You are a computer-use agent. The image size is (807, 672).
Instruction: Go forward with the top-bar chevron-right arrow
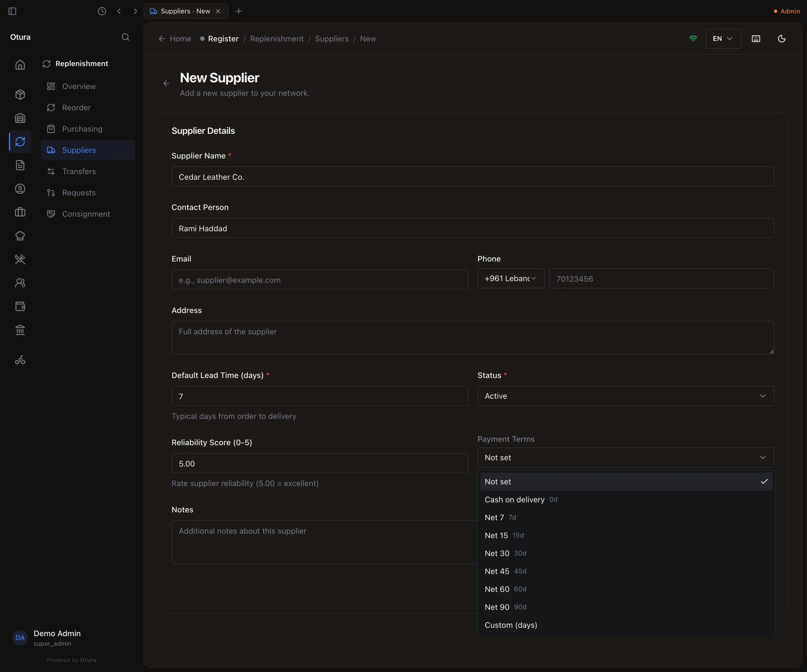(x=135, y=11)
